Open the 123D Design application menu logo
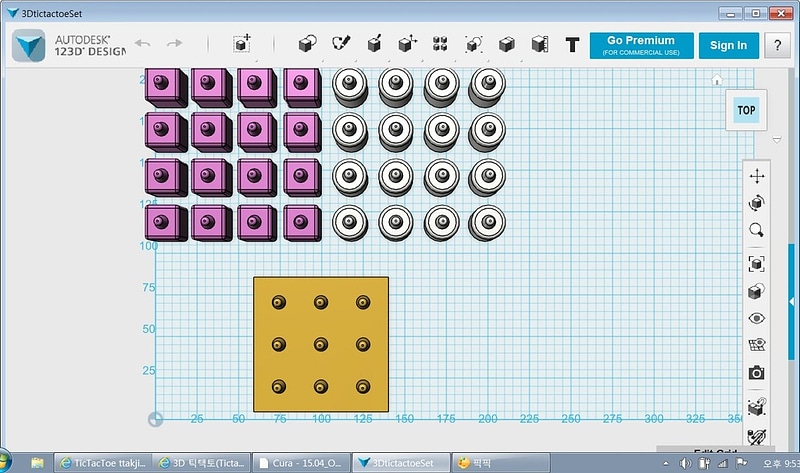 coord(29,45)
